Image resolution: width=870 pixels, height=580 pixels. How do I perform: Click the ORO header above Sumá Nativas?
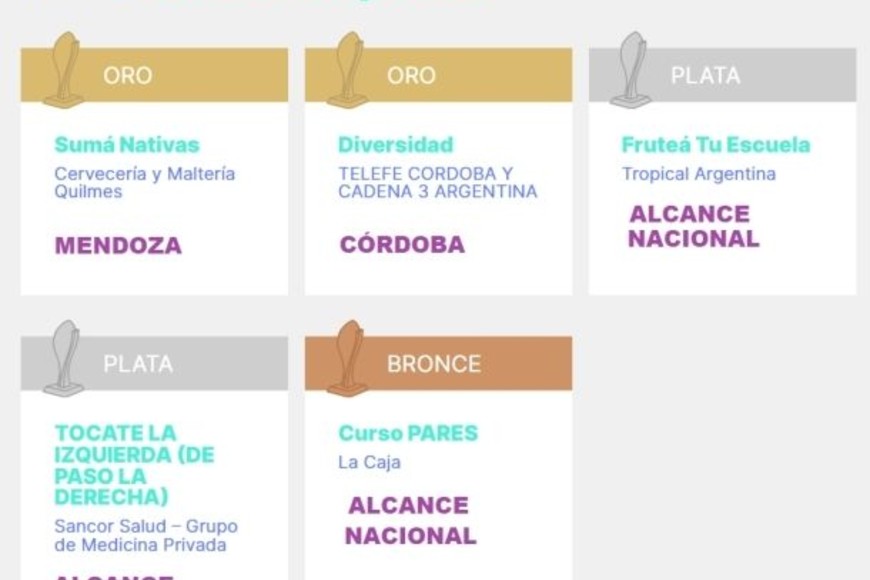[128, 75]
